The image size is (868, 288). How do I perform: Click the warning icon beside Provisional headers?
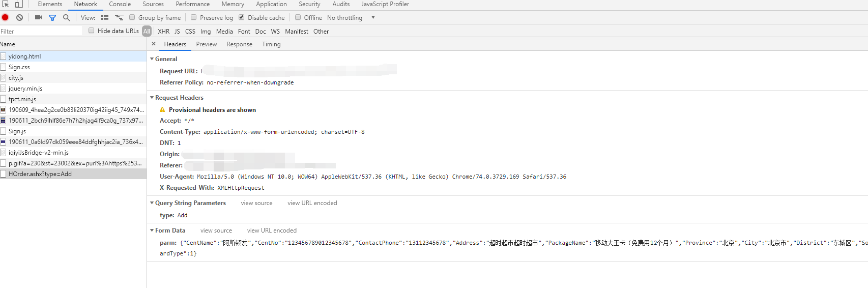pyautogui.click(x=162, y=110)
